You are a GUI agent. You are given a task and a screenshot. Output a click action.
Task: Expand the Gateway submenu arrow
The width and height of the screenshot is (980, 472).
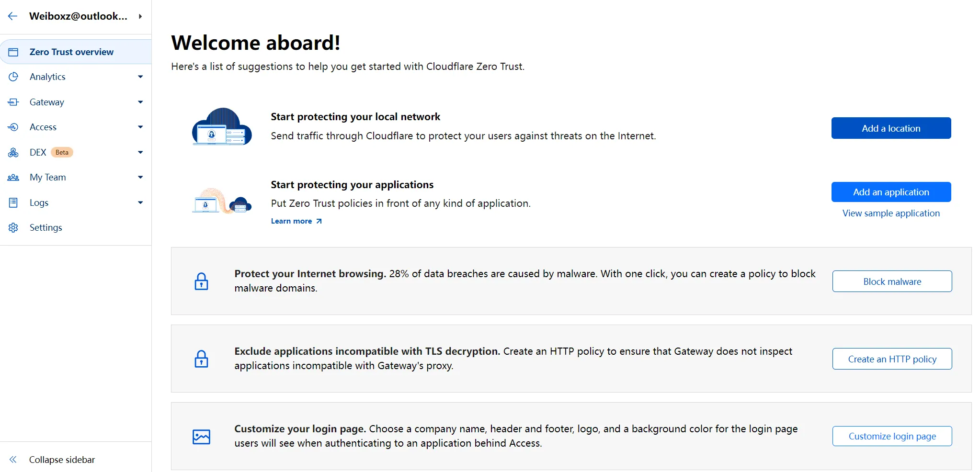click(x=140, y=102)
